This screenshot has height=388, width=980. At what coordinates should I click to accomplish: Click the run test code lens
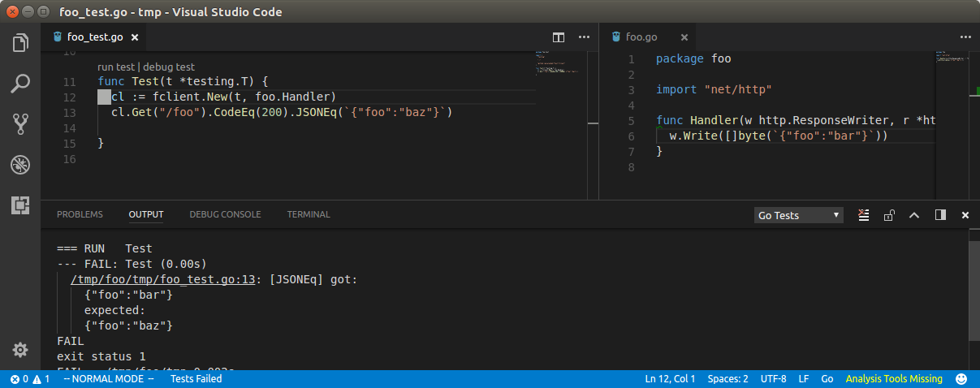point(115,67)
